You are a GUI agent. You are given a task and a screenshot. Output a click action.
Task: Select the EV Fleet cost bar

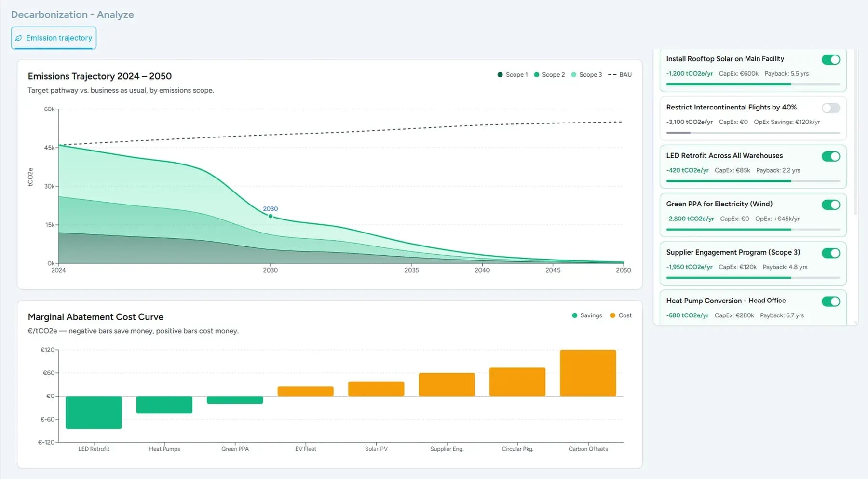(x=305, y=391)
